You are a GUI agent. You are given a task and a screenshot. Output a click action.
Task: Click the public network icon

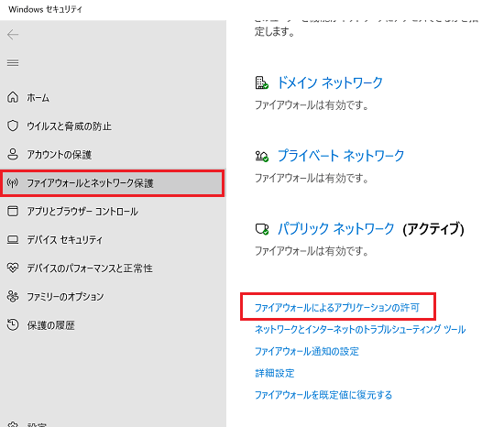click(262, 229)
